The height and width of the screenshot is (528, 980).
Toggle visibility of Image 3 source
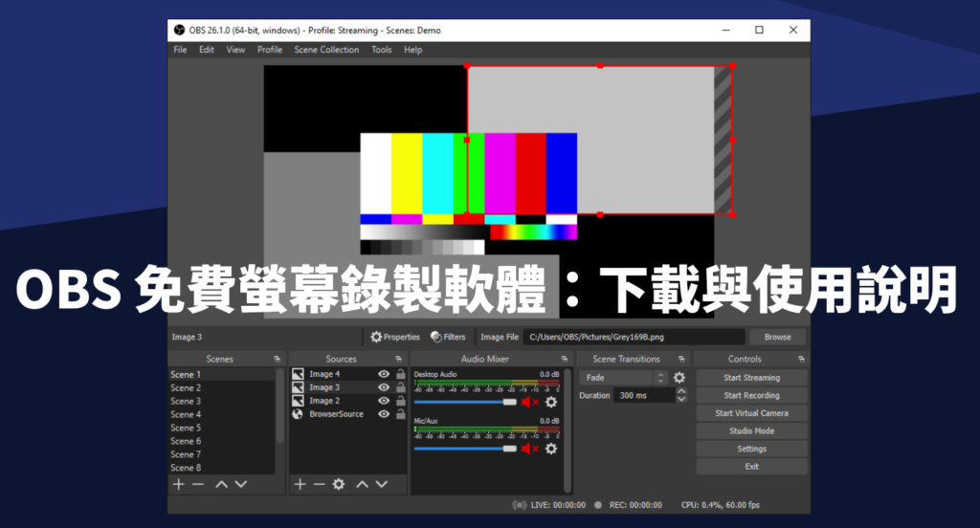tap(384, 387)
